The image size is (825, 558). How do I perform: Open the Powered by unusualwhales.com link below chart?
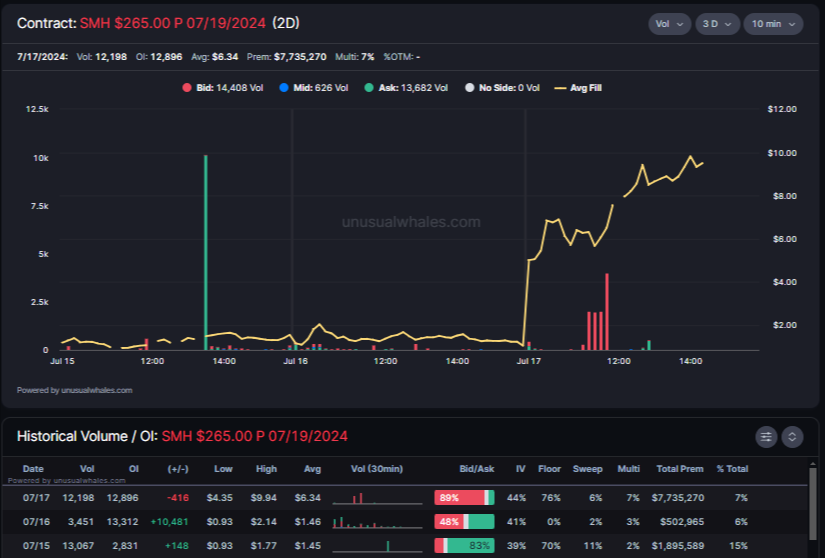click(x=74, y=390)
